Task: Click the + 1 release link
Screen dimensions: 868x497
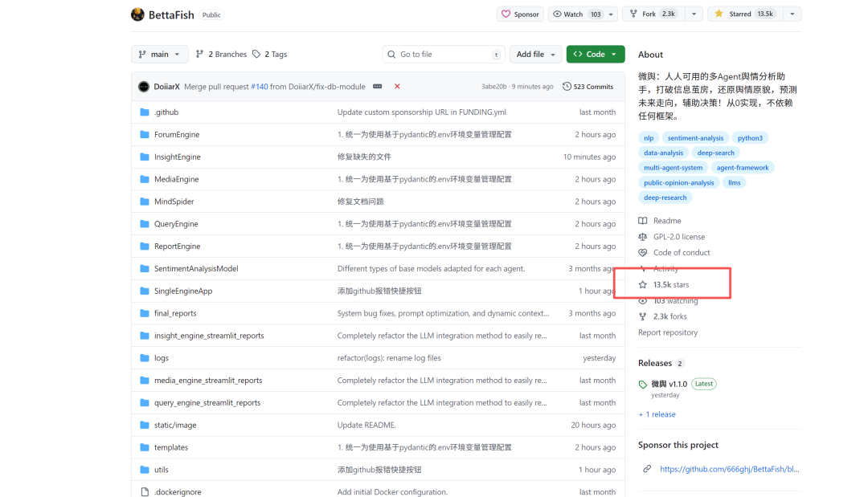Action: click(657, 413)
